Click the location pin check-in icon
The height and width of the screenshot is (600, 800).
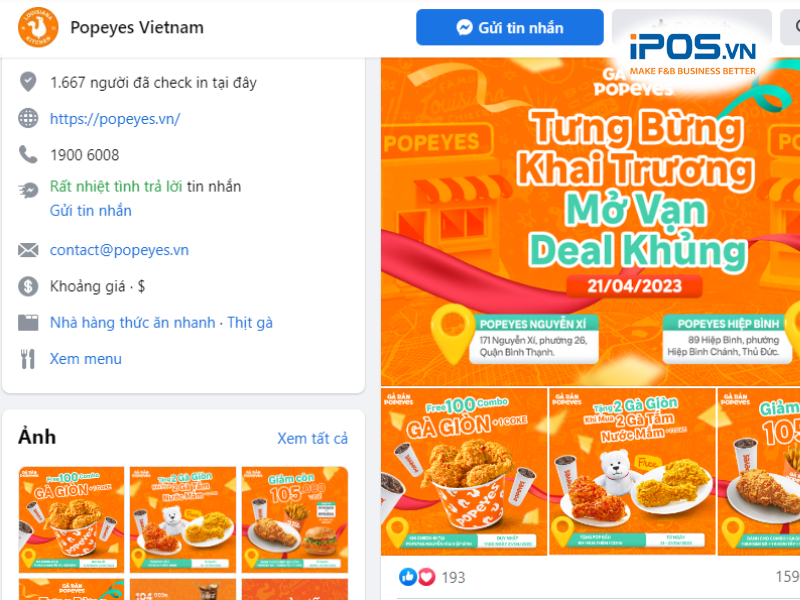[28, 82]
